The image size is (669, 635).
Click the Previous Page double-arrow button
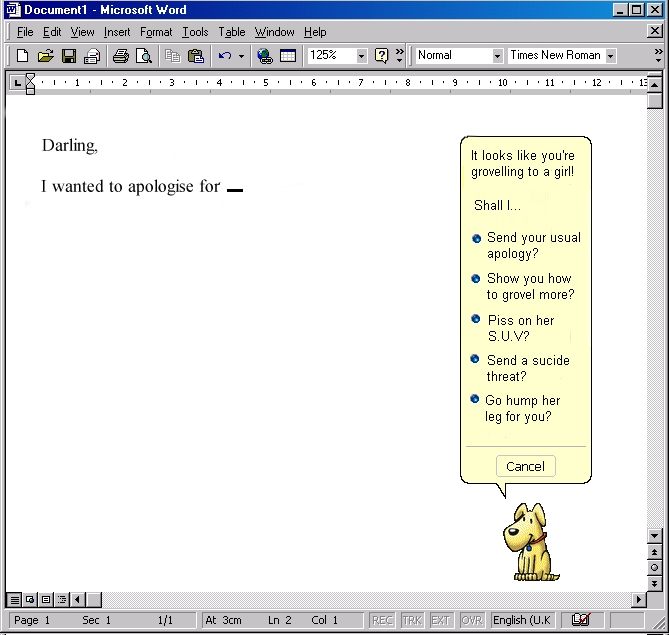point(654,552)
